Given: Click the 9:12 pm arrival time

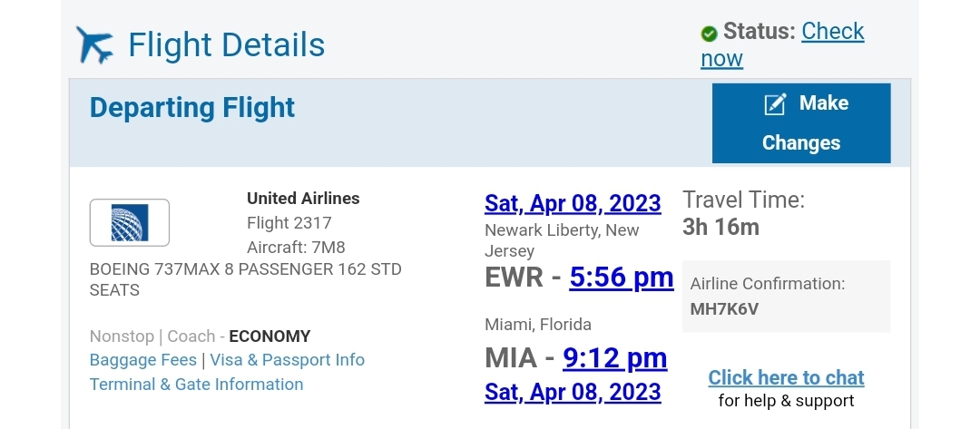Looking at the screenshot, I should [615, 358].
